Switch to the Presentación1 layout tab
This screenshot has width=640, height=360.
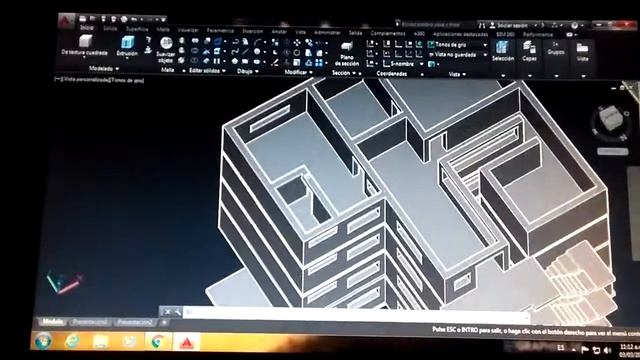pyautogui.click(x=90, y=322)
